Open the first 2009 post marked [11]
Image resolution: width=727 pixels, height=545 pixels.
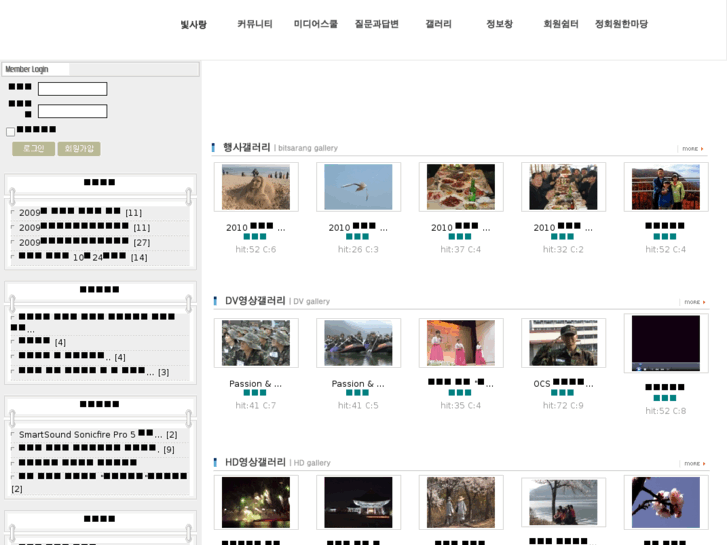80,212
